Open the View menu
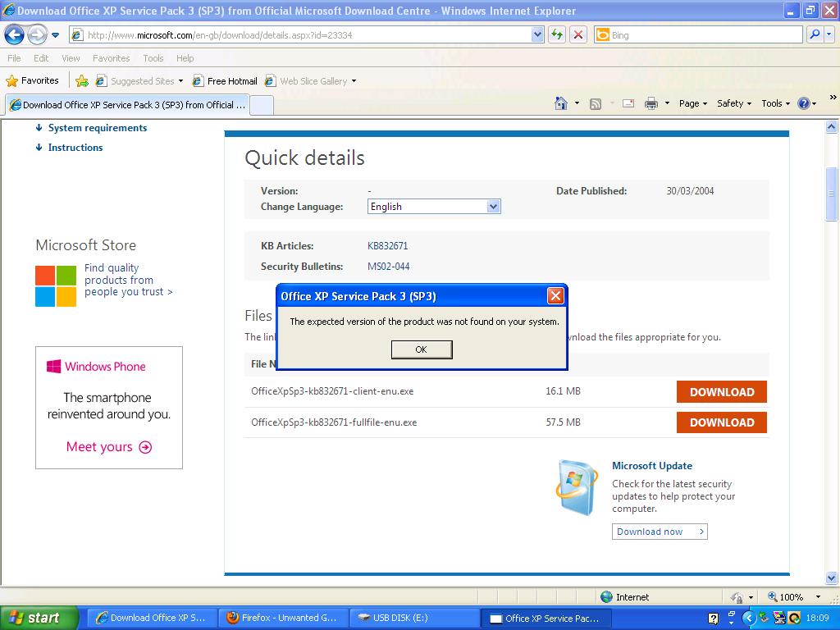This screenshot has height=630, width=840. click(x=71, y=58)
